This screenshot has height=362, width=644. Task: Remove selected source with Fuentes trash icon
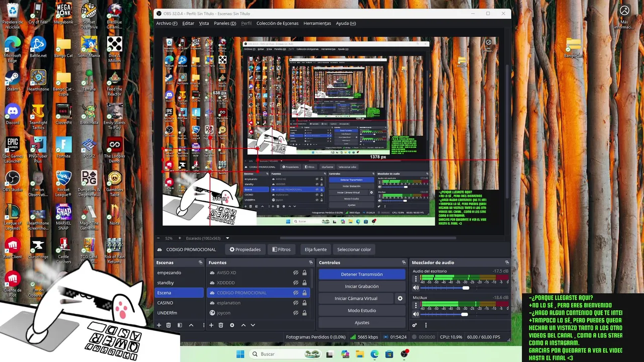point(220,325)
